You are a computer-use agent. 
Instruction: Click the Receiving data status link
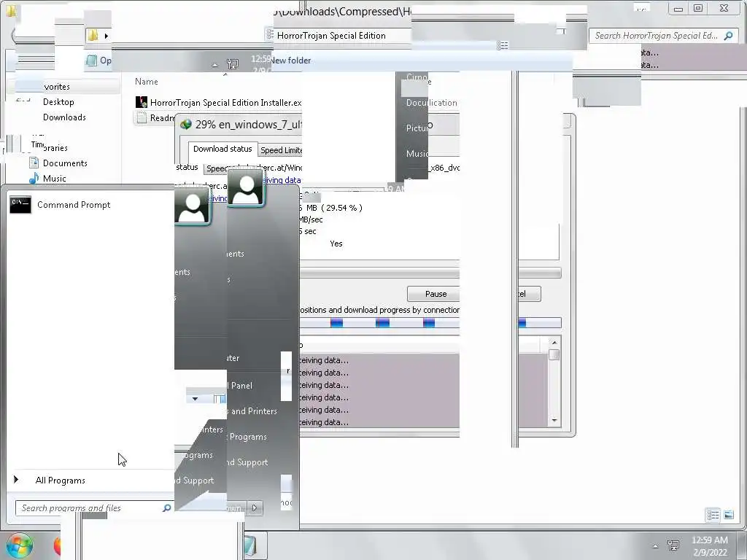(282, 180)
